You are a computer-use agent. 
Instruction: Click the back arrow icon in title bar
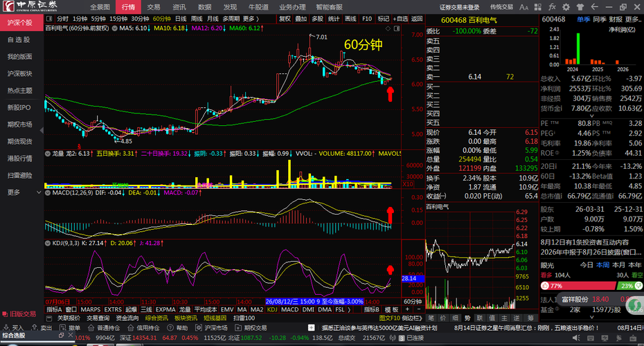[594, 7]
